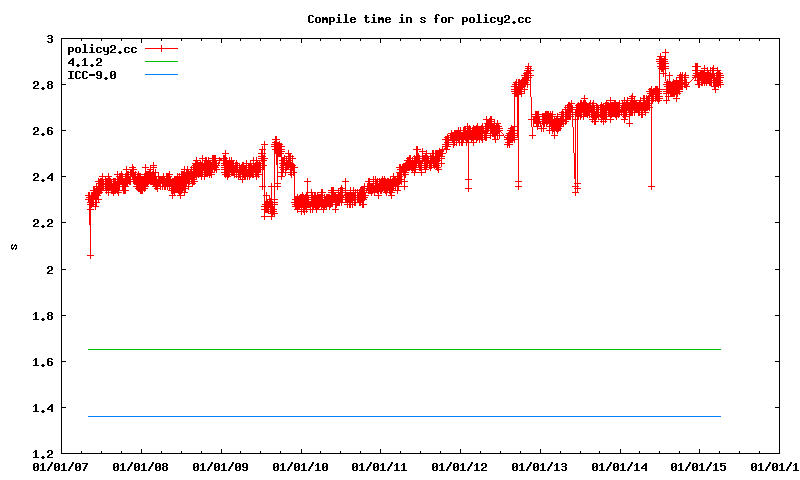Screen dimensions: 800x480
Task: Click the lowest red data point near 2.05
Action: (x=90, y=256)
